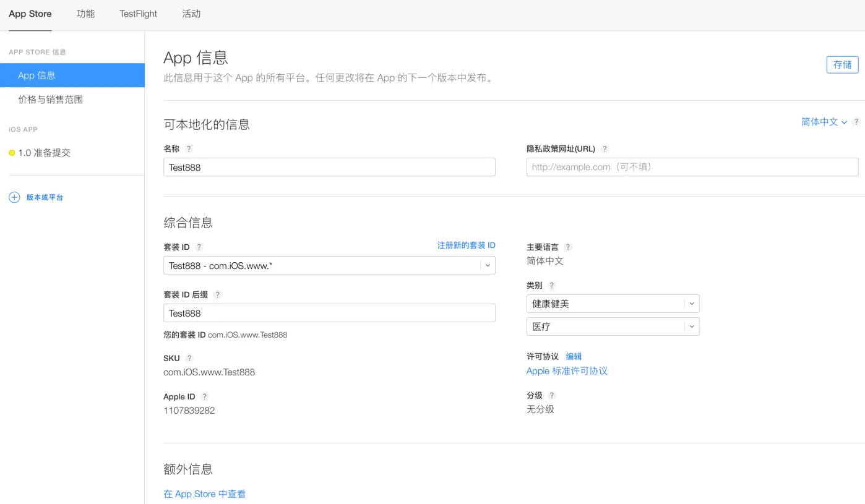Click the Apple ID number 1107839282
865x504 pixels.
(189, 411)
